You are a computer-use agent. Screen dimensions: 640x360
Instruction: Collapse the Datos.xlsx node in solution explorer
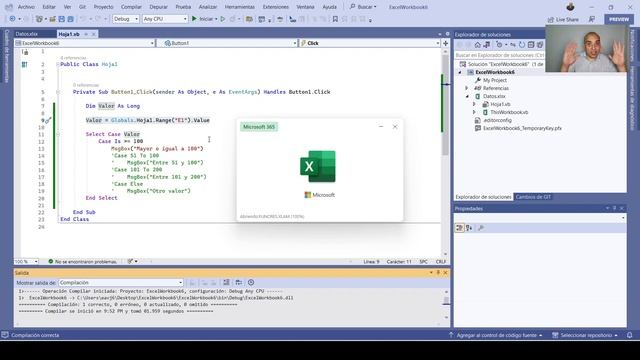click(467, 96)
